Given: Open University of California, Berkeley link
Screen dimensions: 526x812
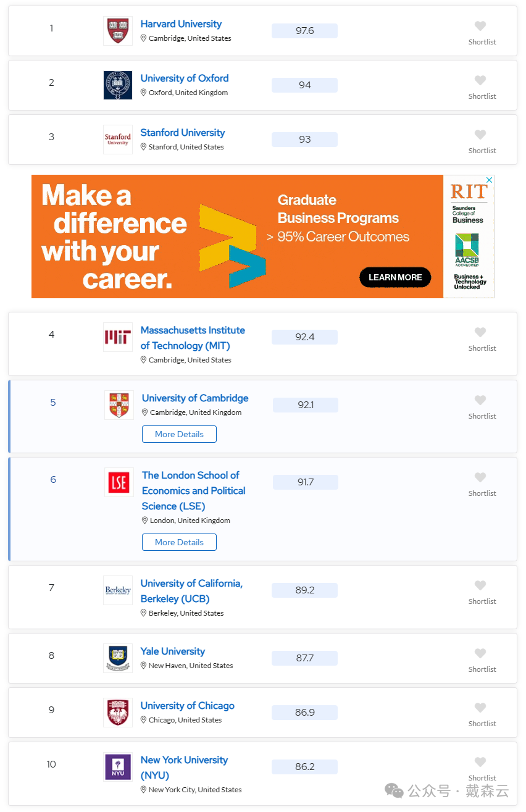Looking at the screenshot, I should (x=191, y=591).
